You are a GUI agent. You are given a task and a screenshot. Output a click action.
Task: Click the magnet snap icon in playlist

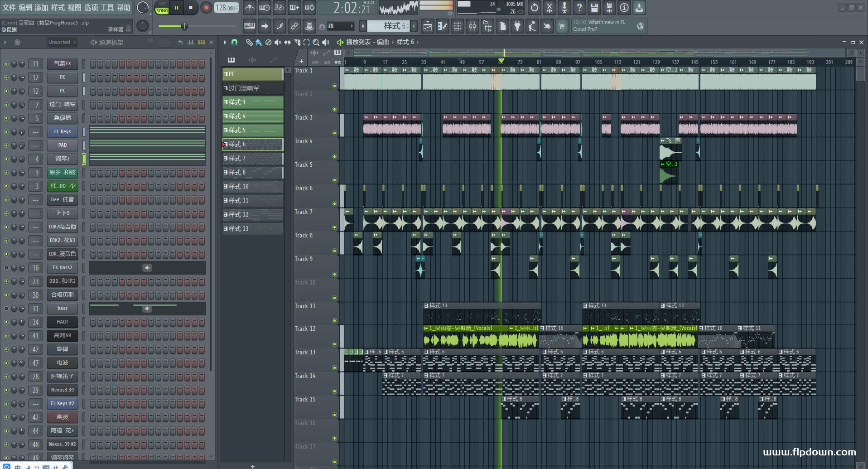pyautogui.click(x=234, y=42)
